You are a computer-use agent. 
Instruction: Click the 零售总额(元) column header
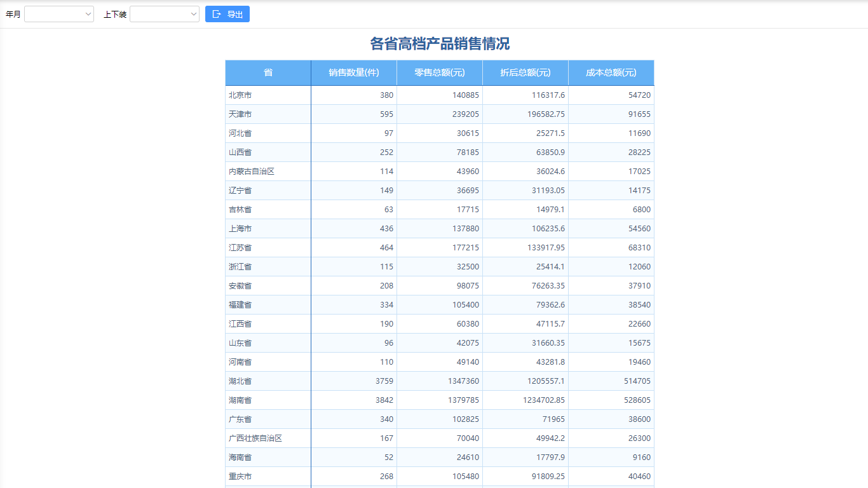coord(439,72)
